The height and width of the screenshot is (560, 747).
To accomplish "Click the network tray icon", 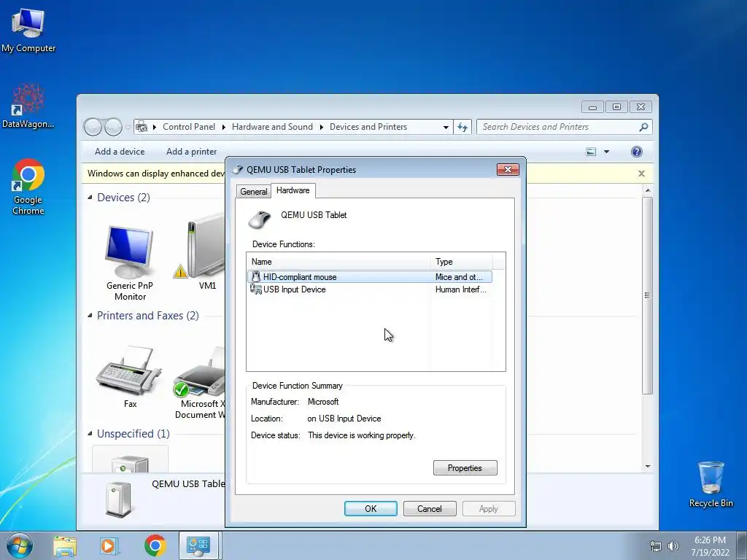I will coord(656,546).
